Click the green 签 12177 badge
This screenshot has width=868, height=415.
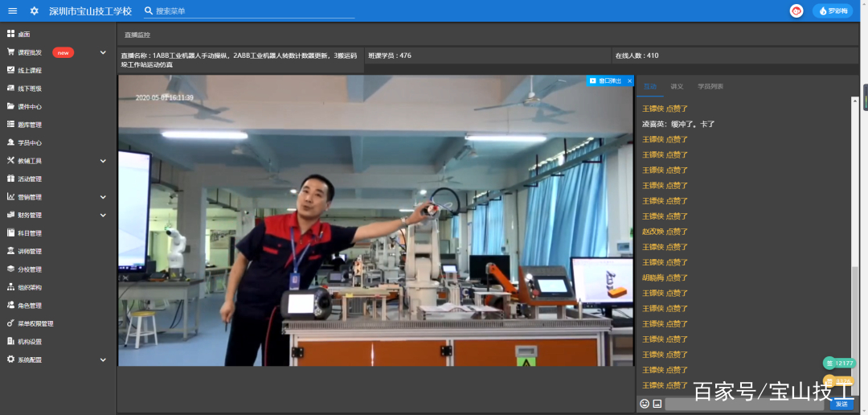tap(840, 363)
